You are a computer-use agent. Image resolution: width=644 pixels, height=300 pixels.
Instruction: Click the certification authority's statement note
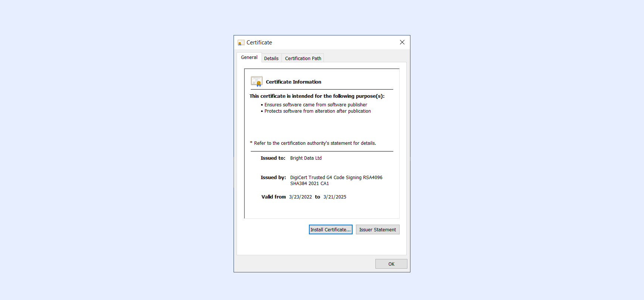tap(313, 143)
